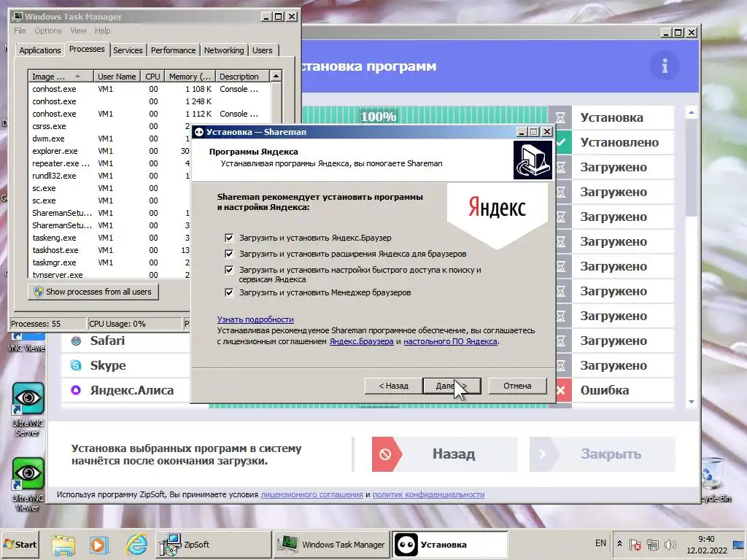Toggle quick access settings checkbox
The image size is (747, 560).
tap(229, 270)
